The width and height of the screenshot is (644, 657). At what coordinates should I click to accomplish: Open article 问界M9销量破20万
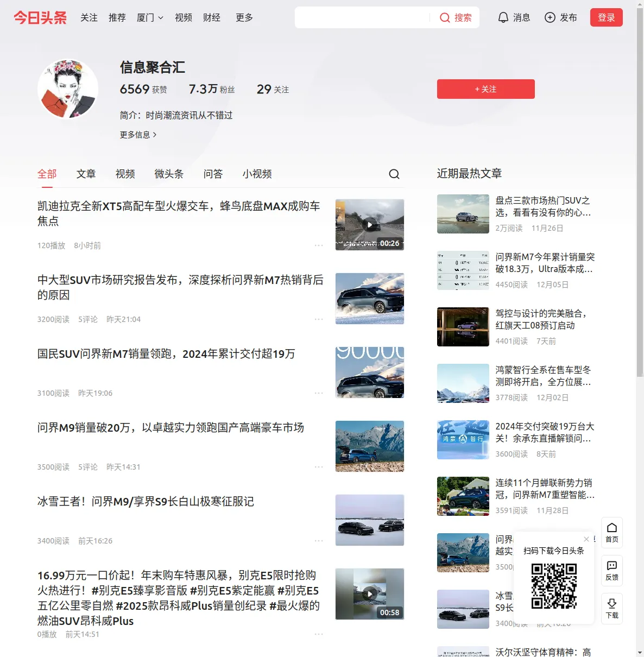click(171, 428)
